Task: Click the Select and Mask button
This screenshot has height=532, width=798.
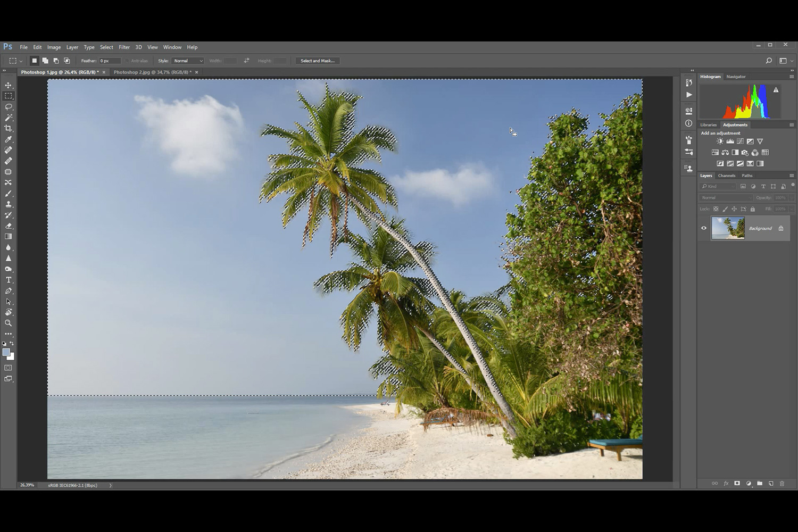Action: coord(318,61)
